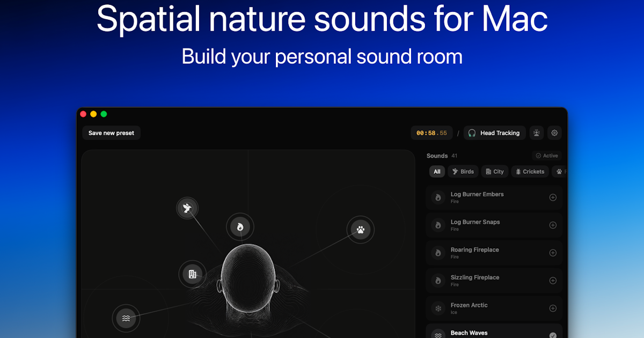
Task: Open the listener position icon button
Action: point(536,133)
